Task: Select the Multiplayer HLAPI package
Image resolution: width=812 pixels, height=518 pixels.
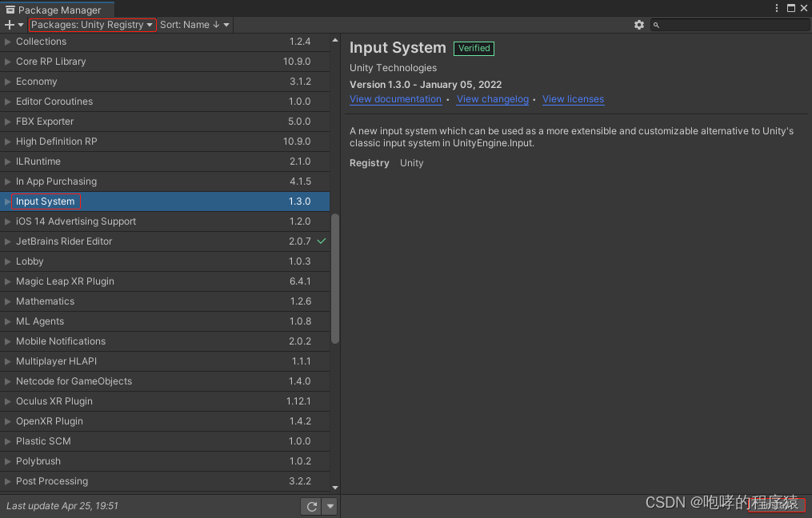Action: click(x=165, y=361)
